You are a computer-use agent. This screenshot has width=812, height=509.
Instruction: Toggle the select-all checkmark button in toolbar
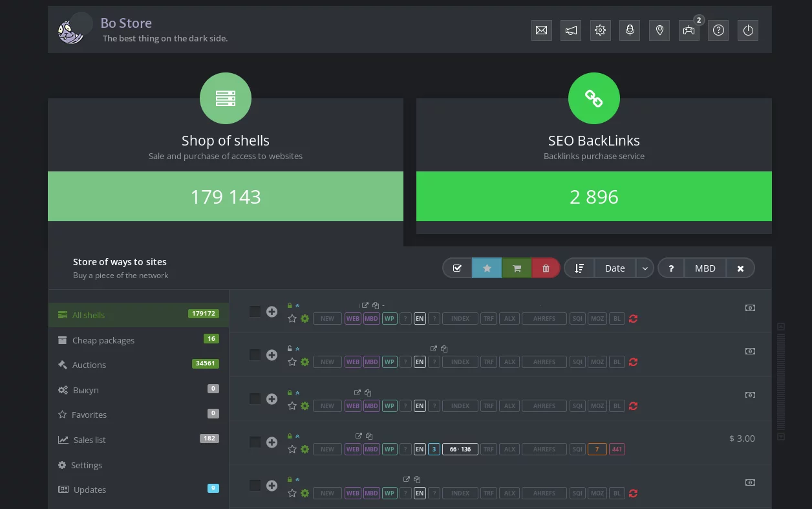point(458,268)
